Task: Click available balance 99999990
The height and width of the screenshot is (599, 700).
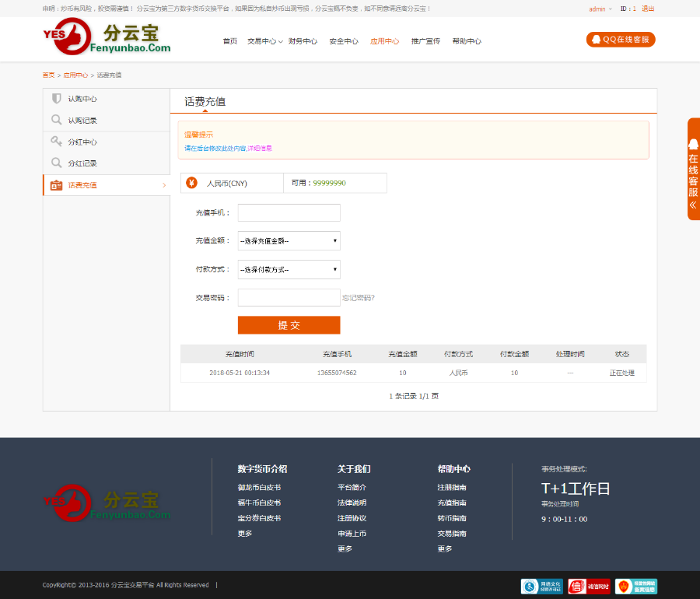Action: (x=330, y=183)
